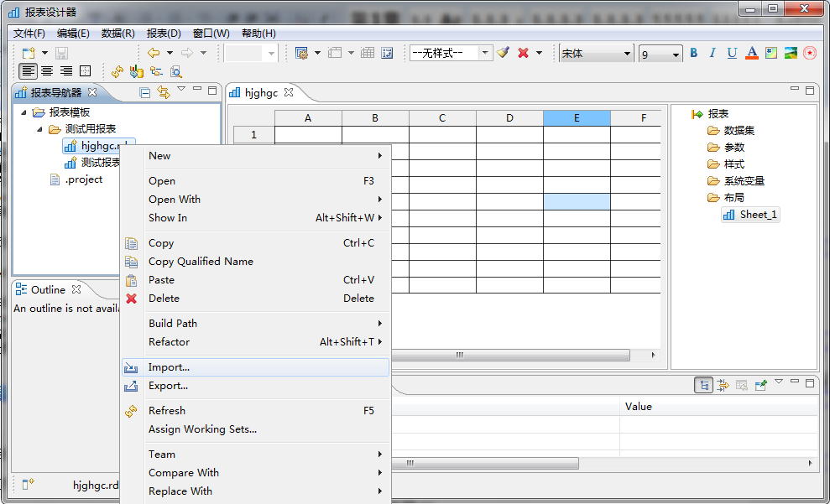Click the insert picture landscape icon
This screenshot has width=830, height=504.
791,53
